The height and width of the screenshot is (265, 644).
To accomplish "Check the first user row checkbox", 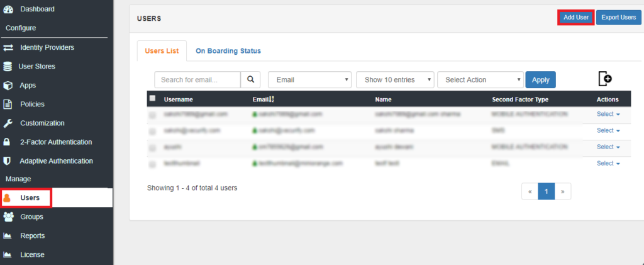I will coord(152,115).
